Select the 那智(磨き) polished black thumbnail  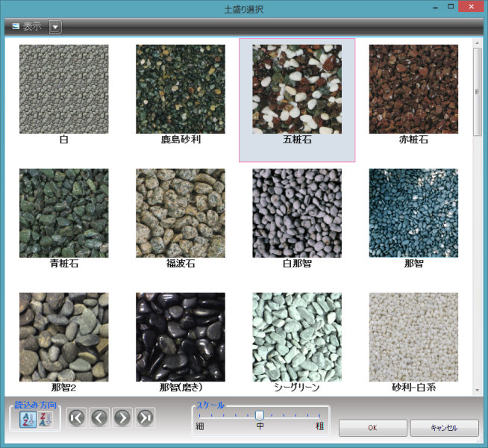point(181,337)
